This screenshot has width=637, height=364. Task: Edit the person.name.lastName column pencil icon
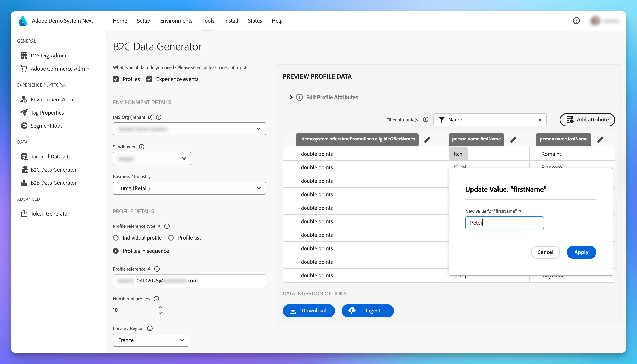pos(600,140)
